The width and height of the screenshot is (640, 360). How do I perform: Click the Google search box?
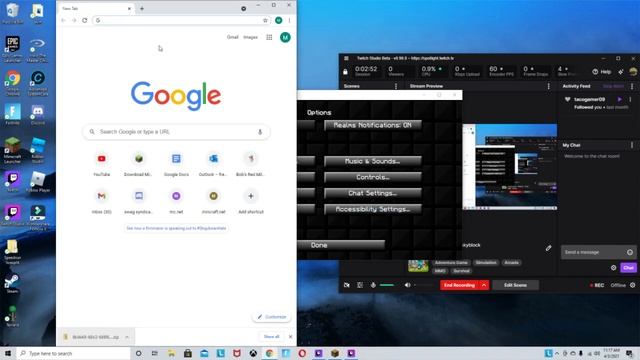(176, 132)
